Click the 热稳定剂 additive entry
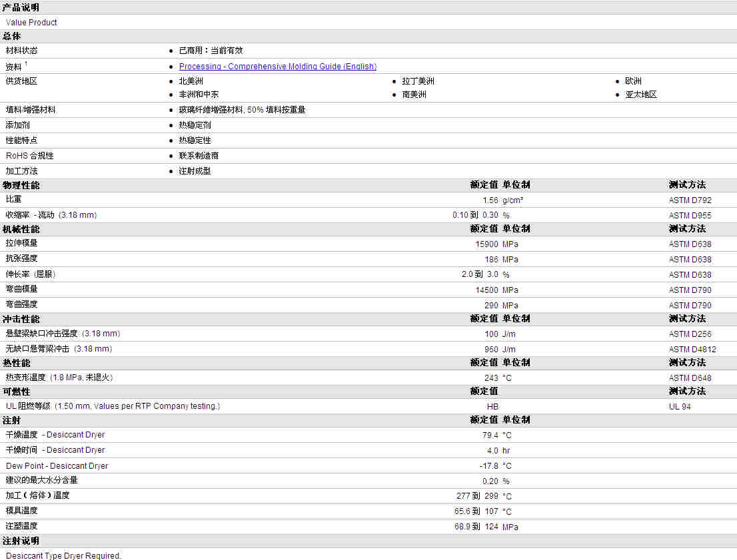Screen dimensions: 737x560 tap(195, 125)
